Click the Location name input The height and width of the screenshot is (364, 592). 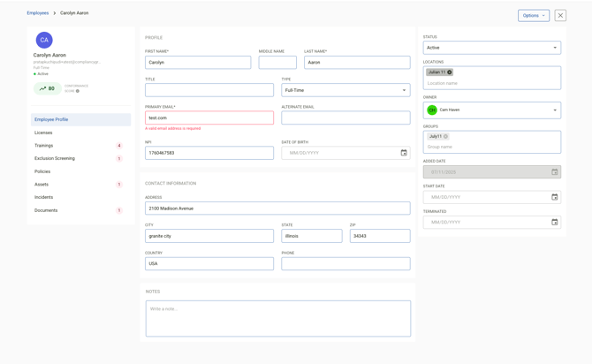[491, 83]
